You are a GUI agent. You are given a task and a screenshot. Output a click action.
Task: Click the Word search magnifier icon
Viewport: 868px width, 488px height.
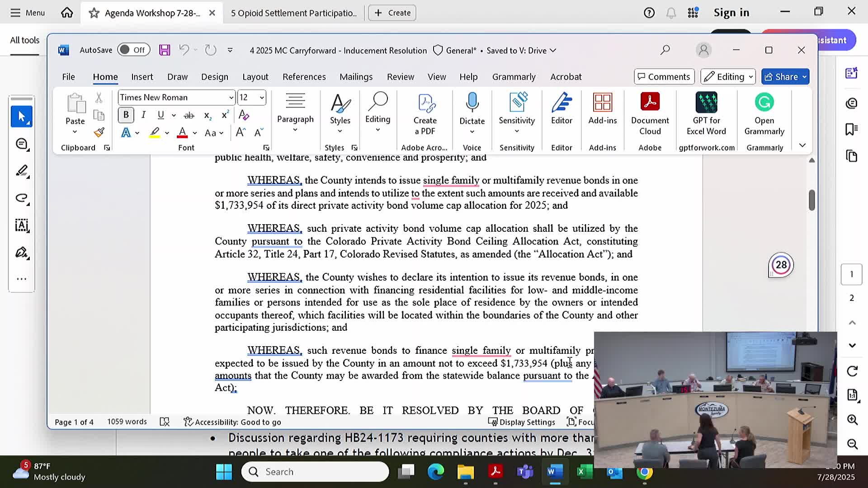[665, 50]
